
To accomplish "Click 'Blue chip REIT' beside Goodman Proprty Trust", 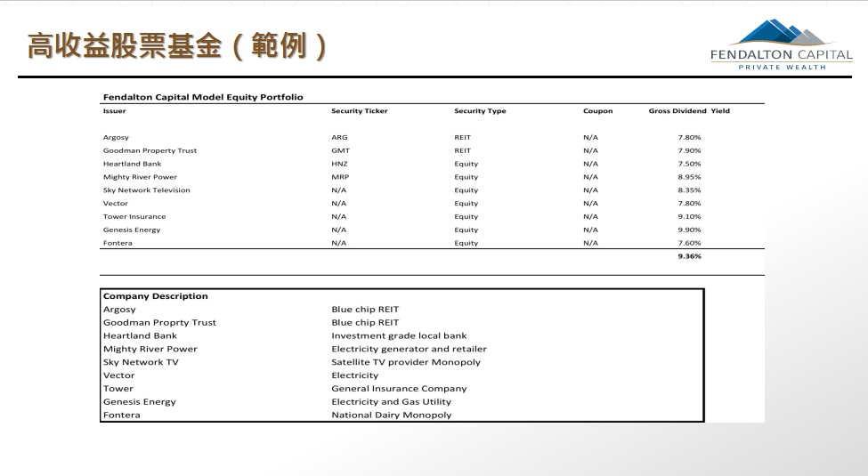I will pyautogui.click(x=365, y=323).
